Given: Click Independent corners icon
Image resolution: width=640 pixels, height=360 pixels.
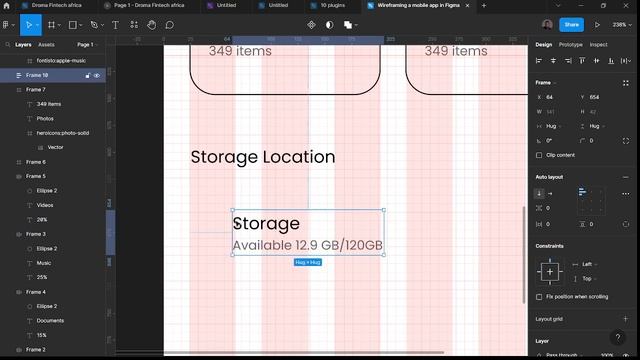Looking at the screenshot, I should click(626, 141).
